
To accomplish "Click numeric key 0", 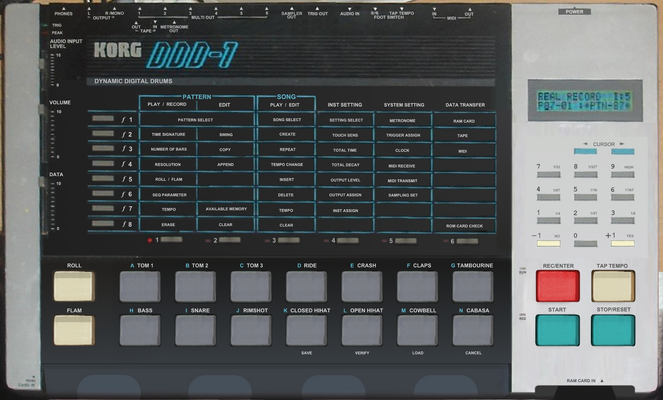I will tap(586, 244).
